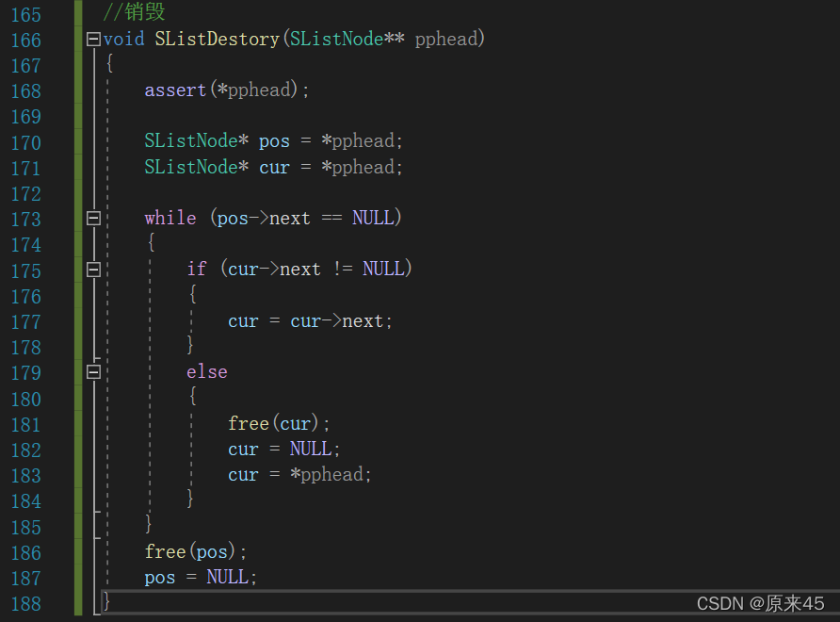Click NULL in the while condition

[373, 218]
